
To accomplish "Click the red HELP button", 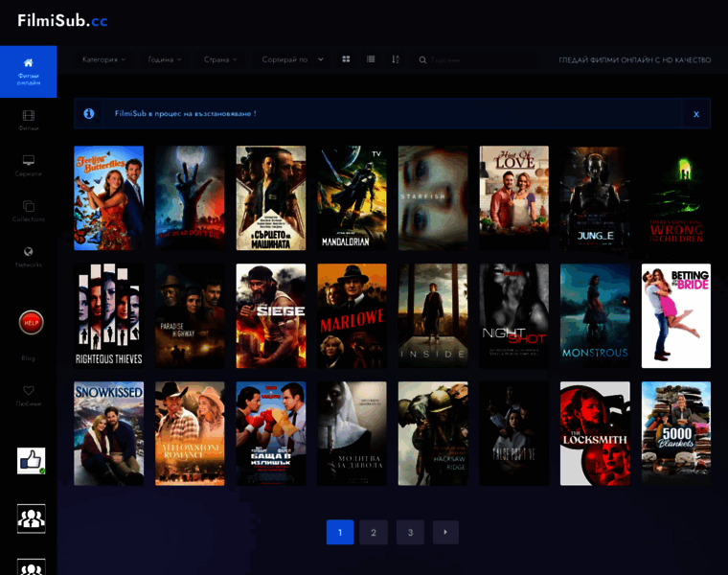I will click(x=31, y=322).
